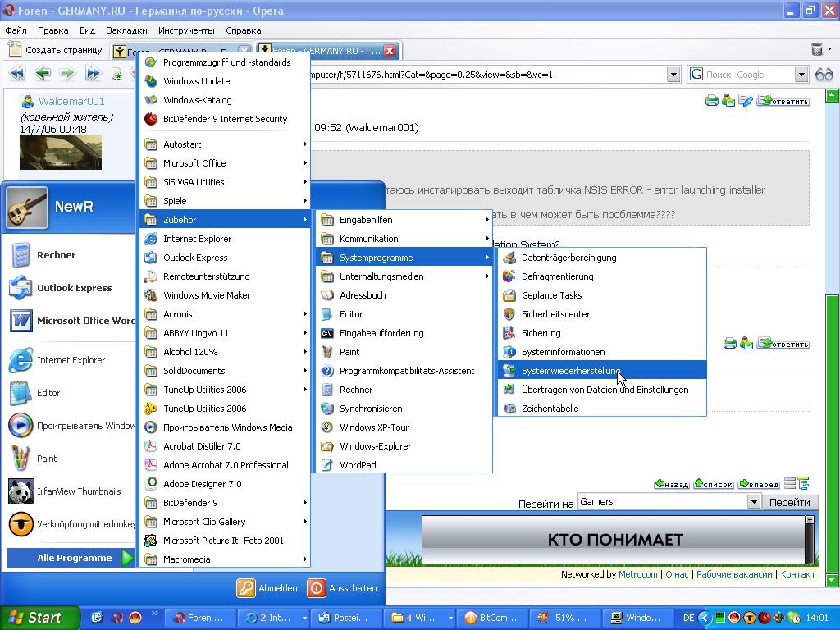The width and height of the screenshot is (840, 630).
Task: Launch Windows Movie Maker
Action: click(x=225, y=295)
